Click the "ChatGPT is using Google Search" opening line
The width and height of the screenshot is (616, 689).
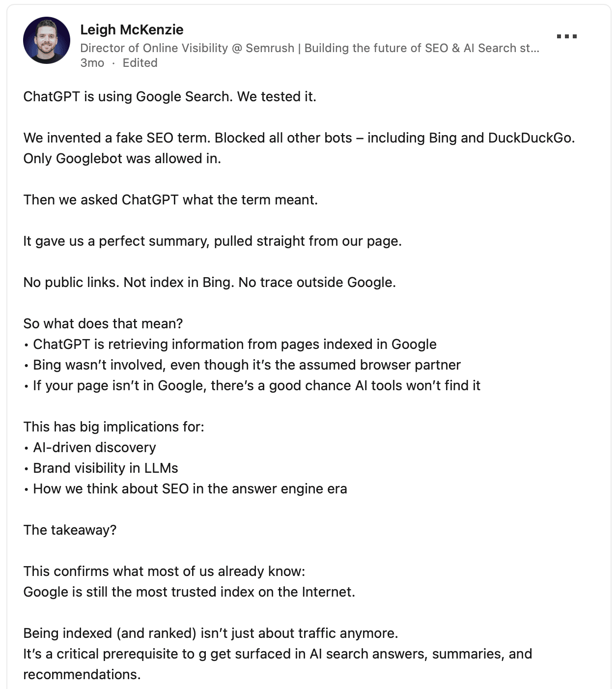pyautogui.click(x=169, y=96)
